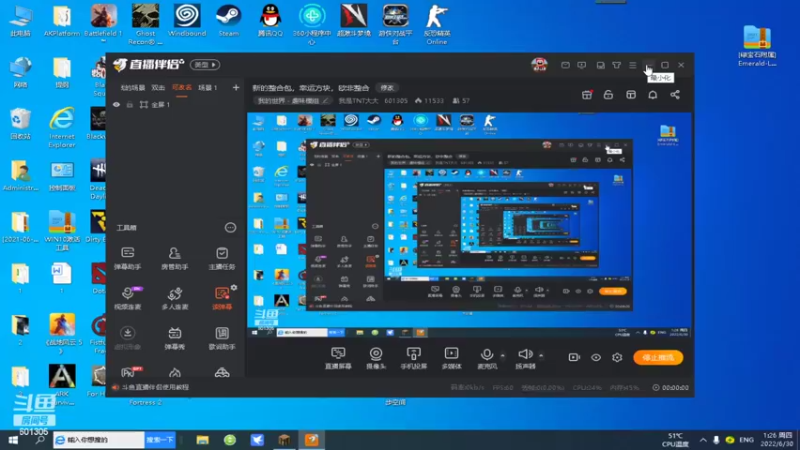800x450 pixels.
Task: Add the 手机投屏 phone cast source
Action: pos(414,358)
